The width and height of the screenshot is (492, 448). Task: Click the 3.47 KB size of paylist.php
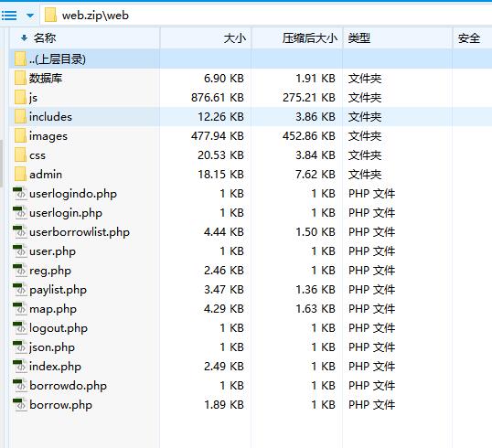point(224,290)
